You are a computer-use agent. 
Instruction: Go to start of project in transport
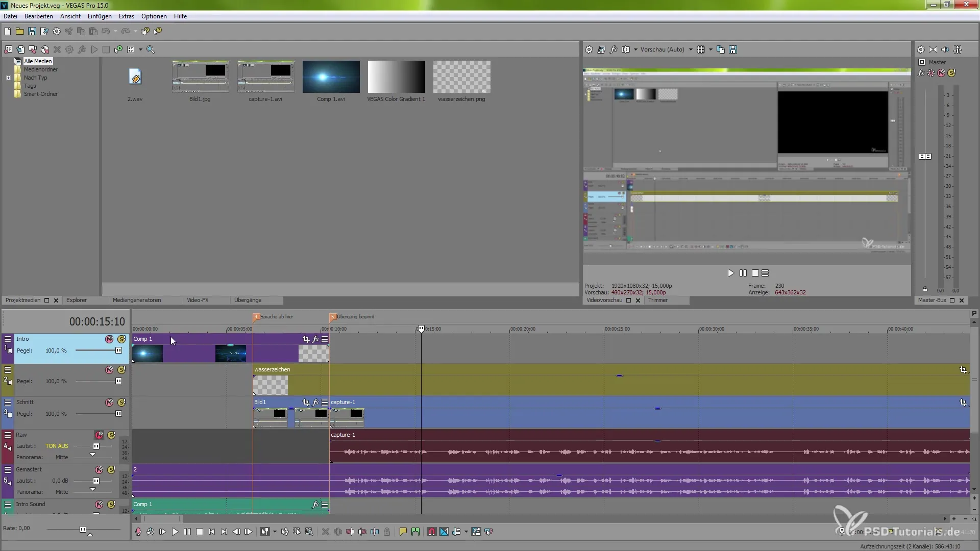pyautogui.click(x=212, y=532)
